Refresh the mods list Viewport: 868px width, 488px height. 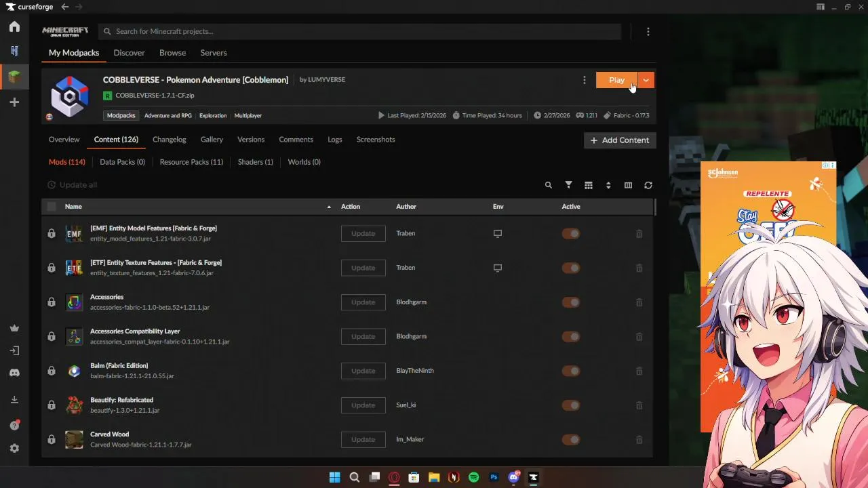pos(648,185)
